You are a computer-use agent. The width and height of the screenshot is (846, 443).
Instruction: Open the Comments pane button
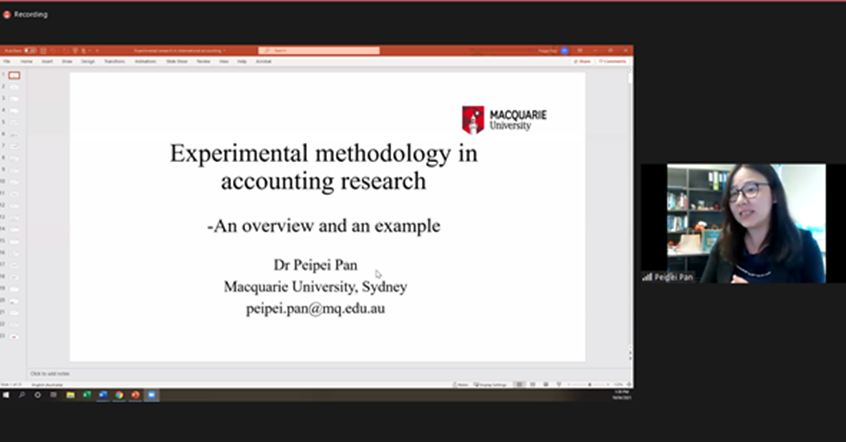[x=613, y=61]
